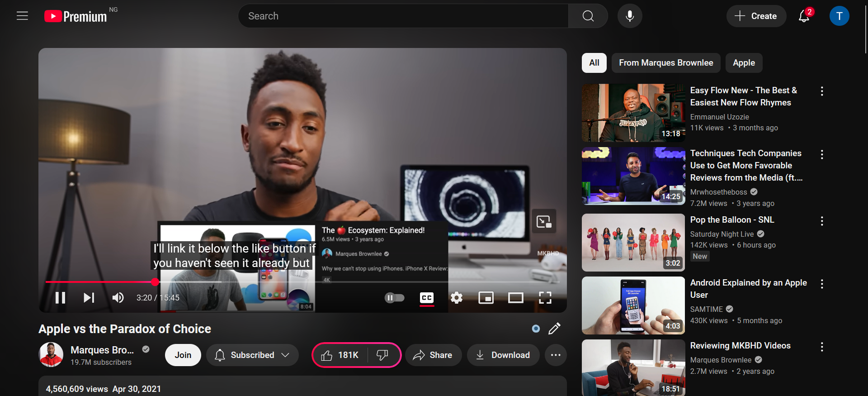Click the blue dot extension icon

tap(536, 329)
